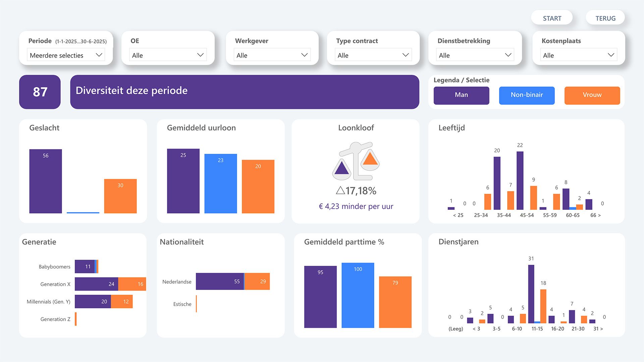Viewport: 644px width, 362px height.
Task: Toggle the Vrouw legend filter
Action: pos(592,95)
